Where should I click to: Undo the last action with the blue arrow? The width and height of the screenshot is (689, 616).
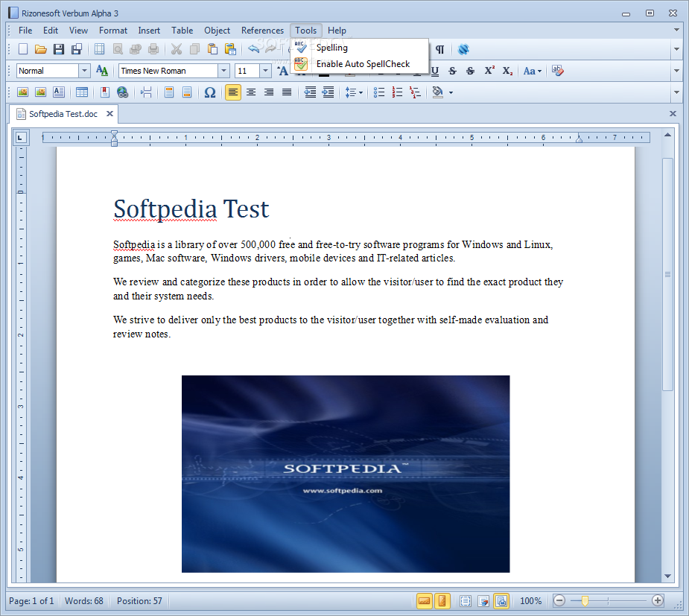pyautogui.click(x=253, y=49)
